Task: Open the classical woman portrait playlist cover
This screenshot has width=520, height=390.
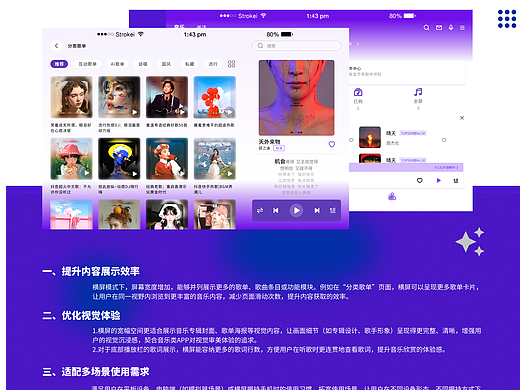Action: [71, 97]
